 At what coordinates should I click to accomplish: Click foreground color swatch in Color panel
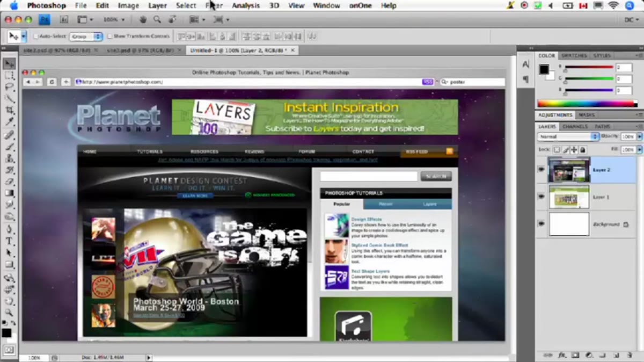pos(544,69)
